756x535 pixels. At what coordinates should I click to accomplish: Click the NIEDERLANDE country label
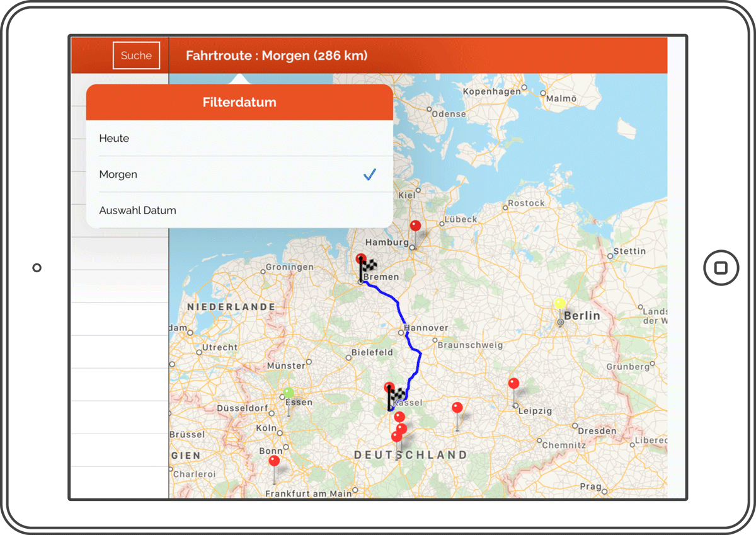pyautogui.click(x=231, y=307)
